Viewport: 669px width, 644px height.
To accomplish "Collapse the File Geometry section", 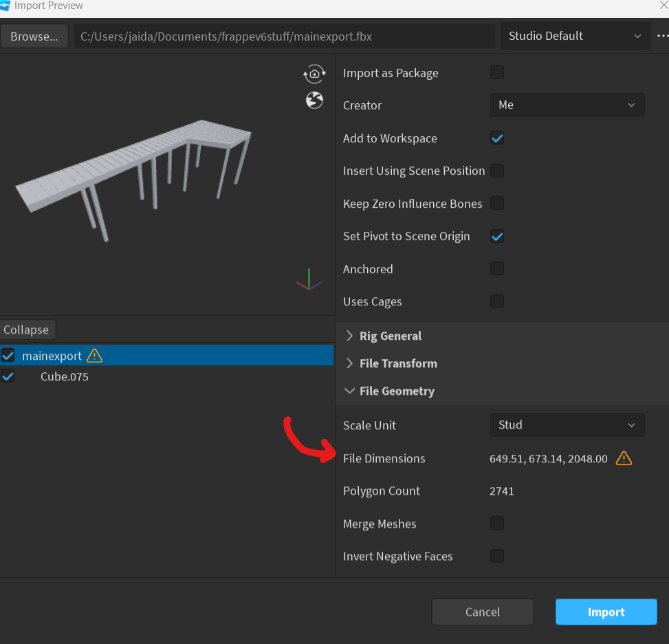I will [397, 391].
